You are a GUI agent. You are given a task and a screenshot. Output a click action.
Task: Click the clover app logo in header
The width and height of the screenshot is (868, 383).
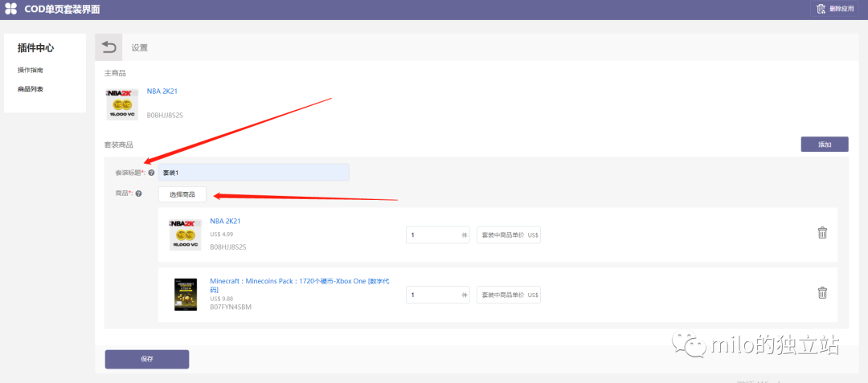(x=10, y=10)
